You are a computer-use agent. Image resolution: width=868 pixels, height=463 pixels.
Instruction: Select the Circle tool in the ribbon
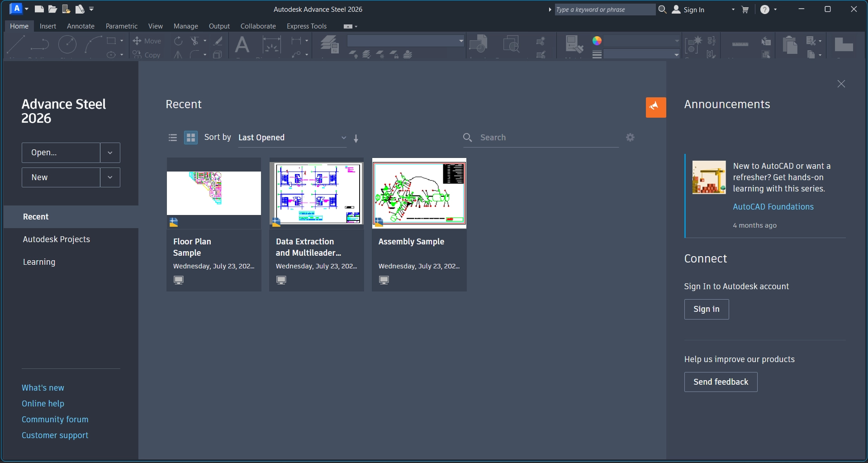tap(67, 44)
